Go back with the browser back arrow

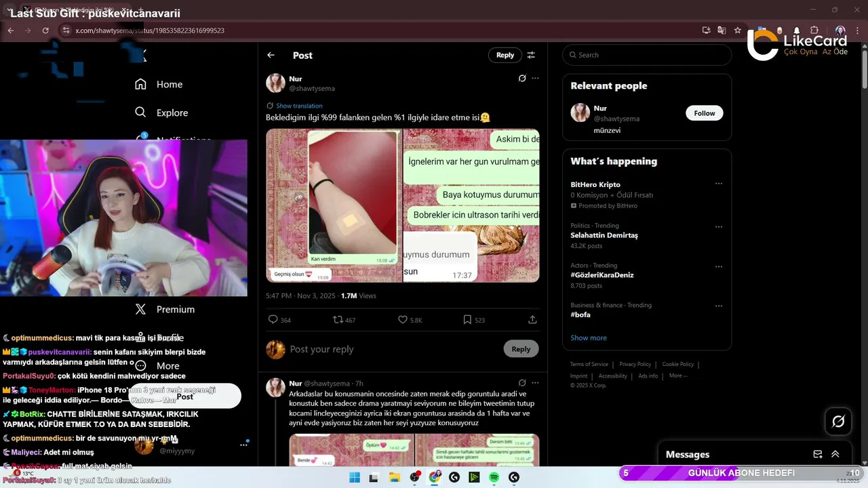[x=10, y=30]
